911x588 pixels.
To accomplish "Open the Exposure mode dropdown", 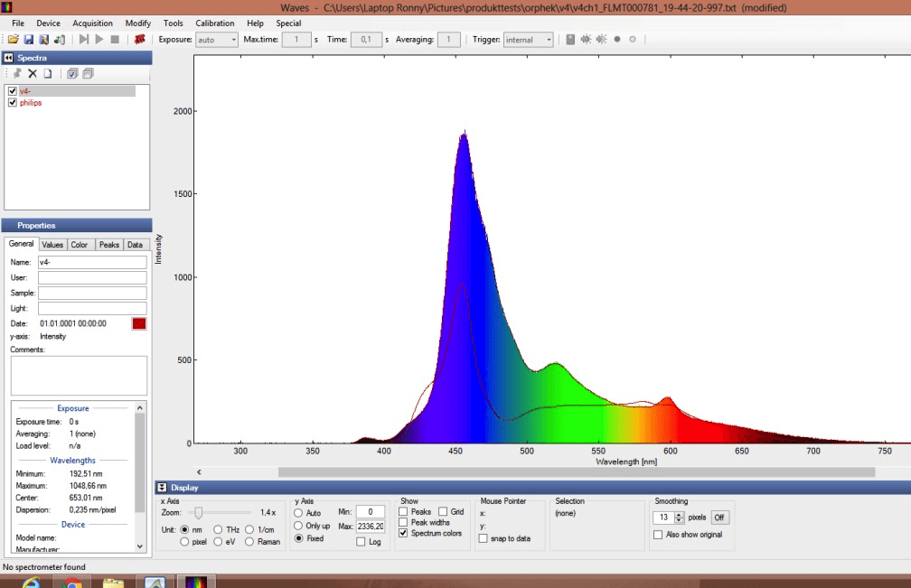I will [x=216, y=39].
